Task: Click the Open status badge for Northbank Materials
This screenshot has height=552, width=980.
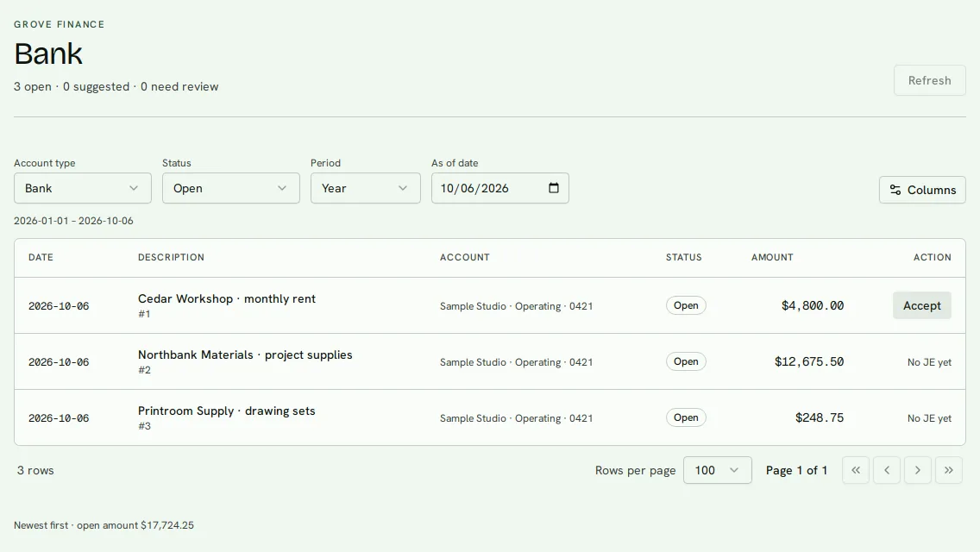Action: (x=686, y=361)
